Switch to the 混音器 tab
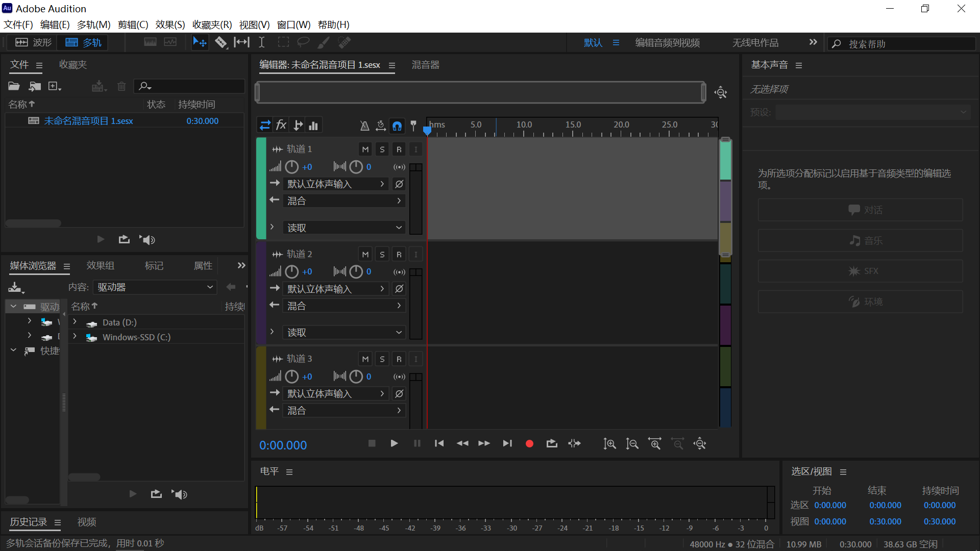The width and height of the screenshot is (980, 551). click(x=426, y=65)
